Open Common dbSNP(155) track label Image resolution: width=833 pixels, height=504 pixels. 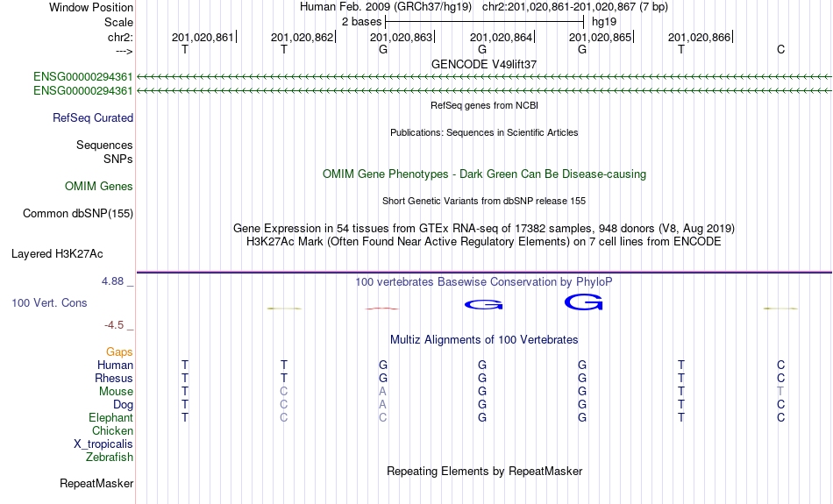[x=78, y=214]
